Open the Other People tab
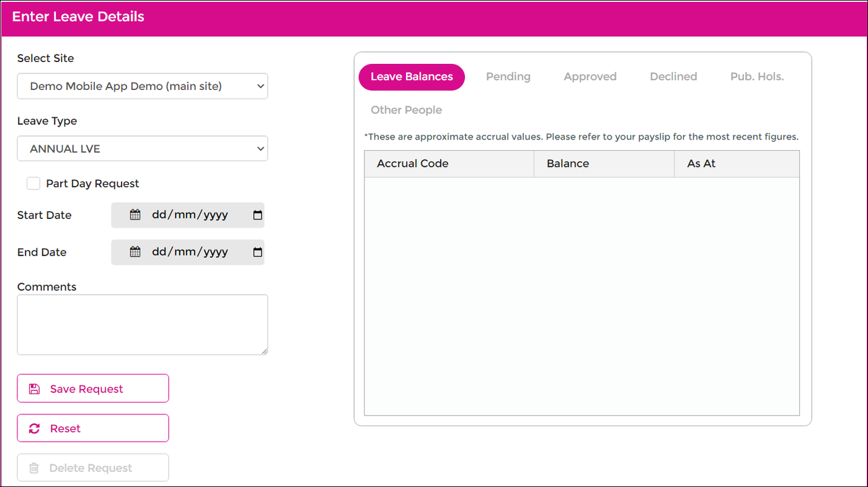The width and height of the screenshot is (868, 487). click(x=406, y=110)
